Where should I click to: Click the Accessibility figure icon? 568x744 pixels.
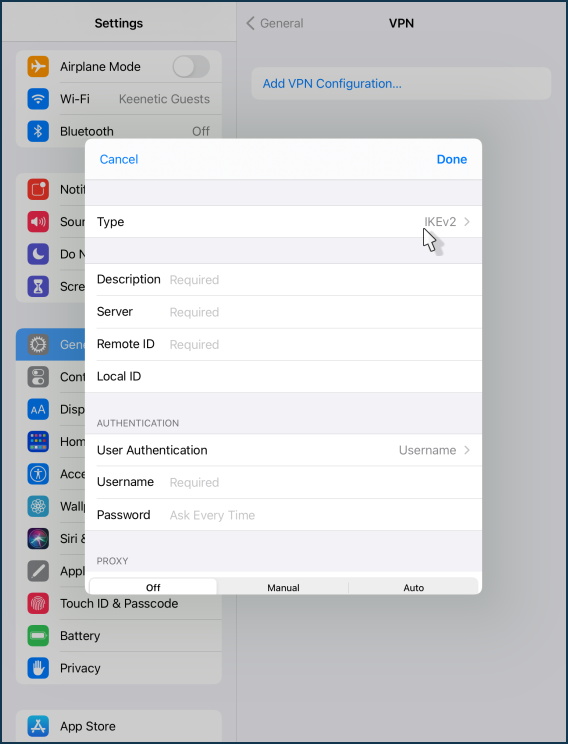pos(38,474)
